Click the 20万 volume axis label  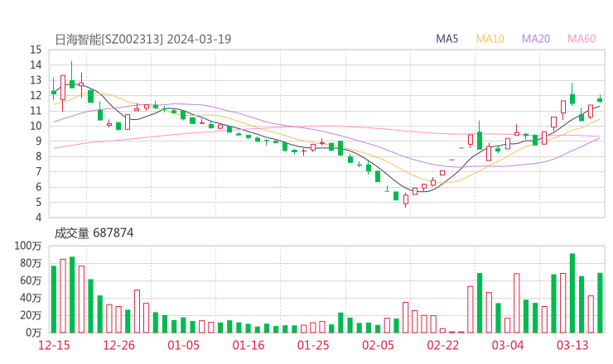31,315
